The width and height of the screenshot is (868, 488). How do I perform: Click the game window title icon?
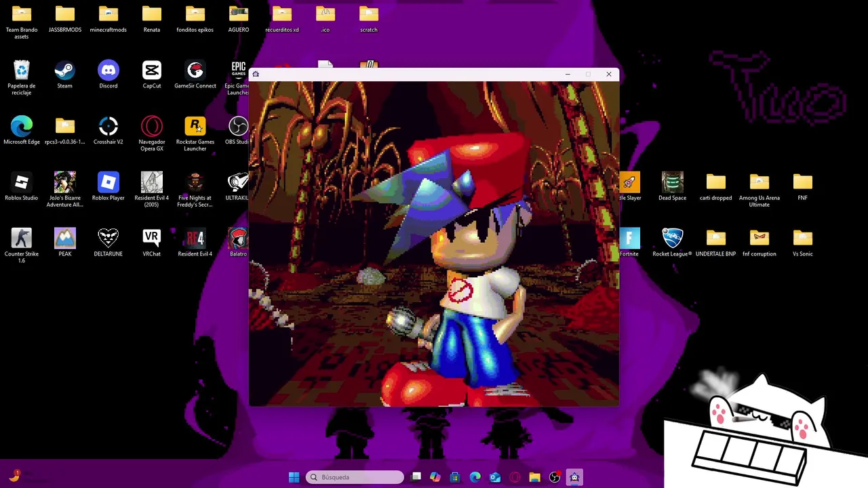[x=256, y=74]
